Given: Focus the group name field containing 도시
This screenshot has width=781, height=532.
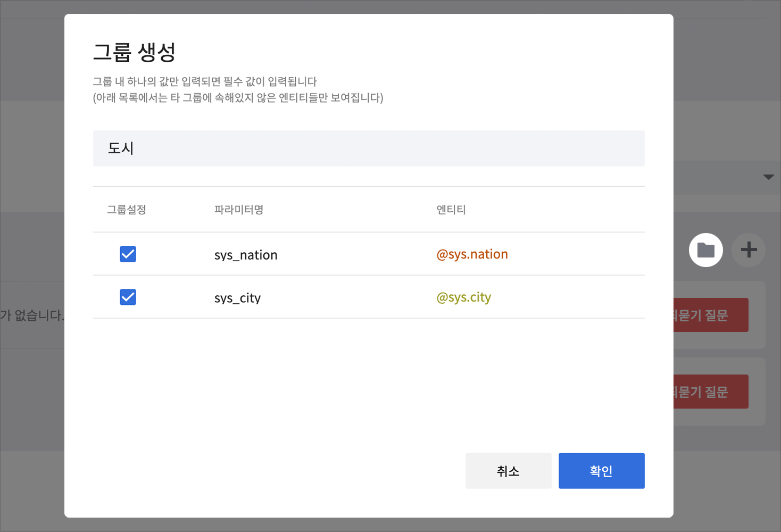Looking at the screenshot, I should pos(368,148).
